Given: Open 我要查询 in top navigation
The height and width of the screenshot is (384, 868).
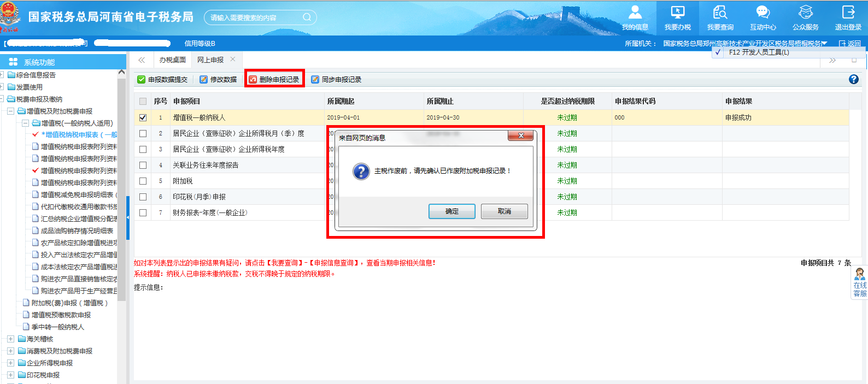Looking at the screenshot, I should click(x=720, y=17).
